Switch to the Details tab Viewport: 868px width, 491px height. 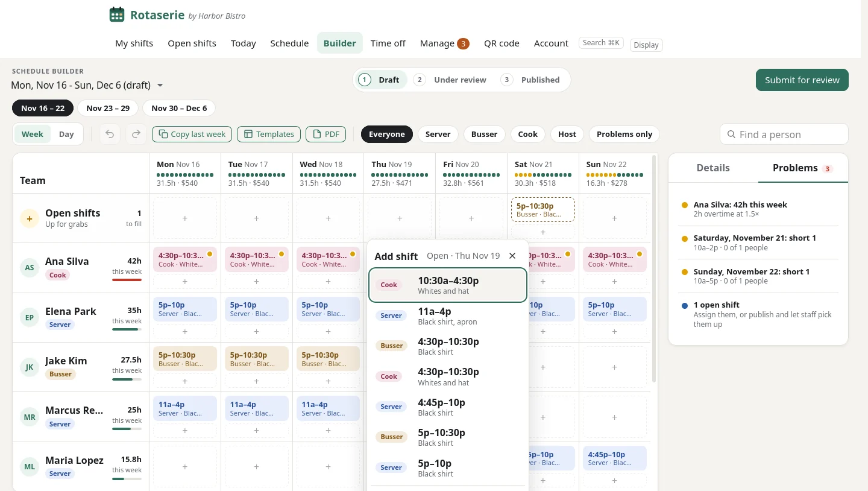pyautogui.click(x=713, y=168)
